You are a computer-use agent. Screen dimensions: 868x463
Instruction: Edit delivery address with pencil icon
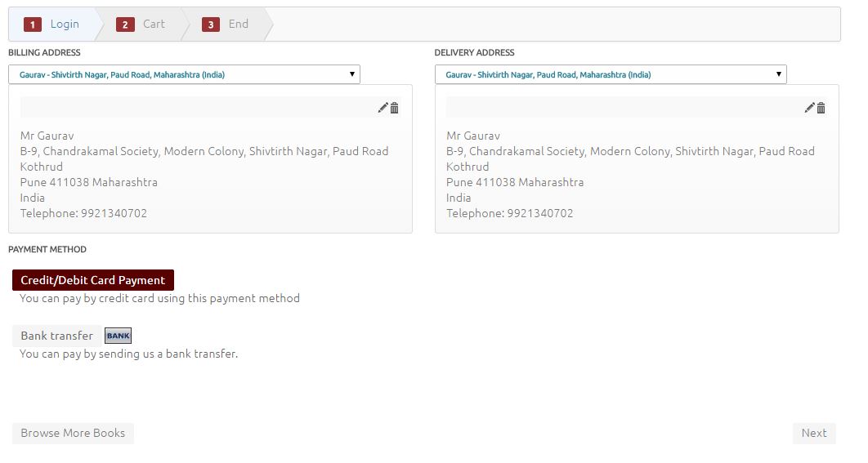(809, 108)
